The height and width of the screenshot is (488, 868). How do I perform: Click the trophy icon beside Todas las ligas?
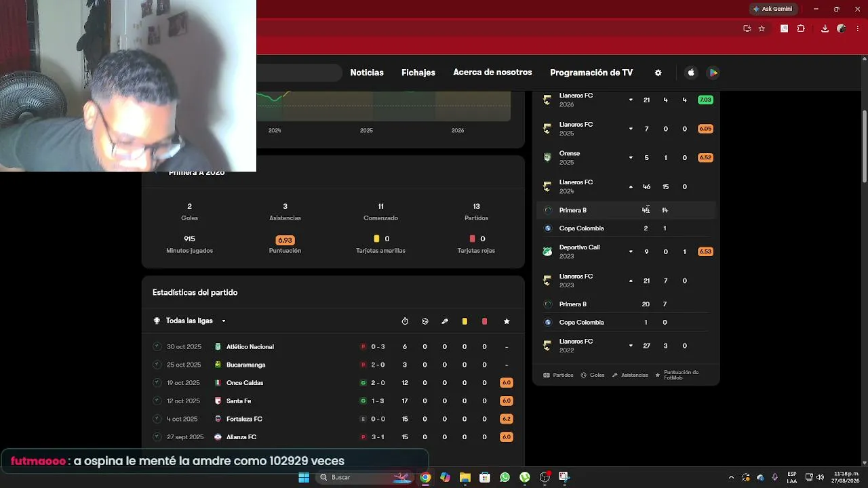(157, 321)
